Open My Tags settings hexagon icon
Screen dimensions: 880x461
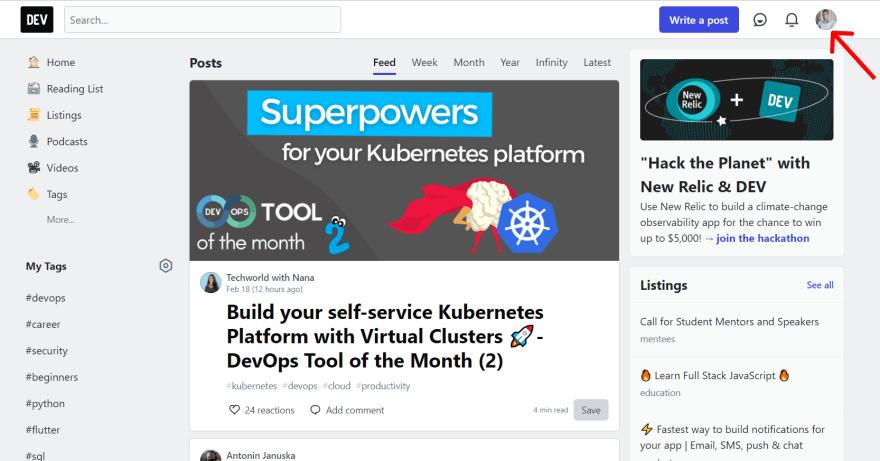tap(166, 266)
